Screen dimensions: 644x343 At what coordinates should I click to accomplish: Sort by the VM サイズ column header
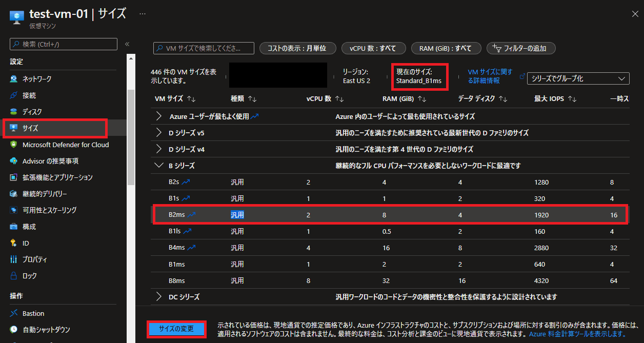point(175,98)
